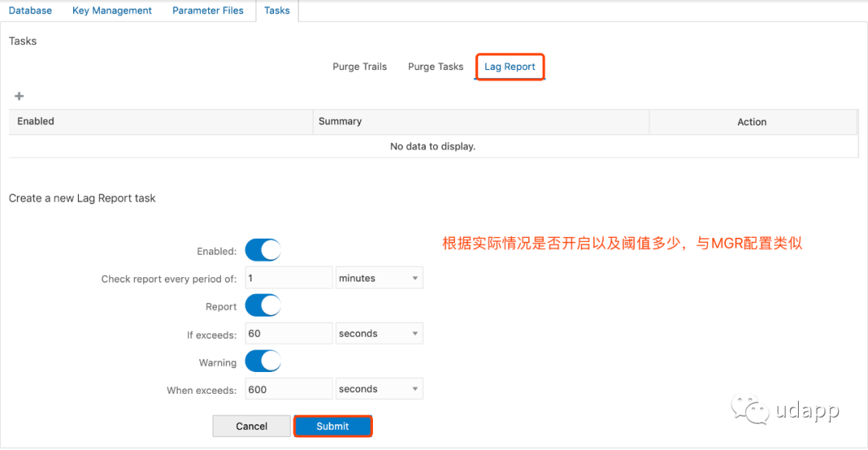Open the Key Management tab
Image resolution: width=868 pixels, height=450 pixels.
click(x=112, y=10)
